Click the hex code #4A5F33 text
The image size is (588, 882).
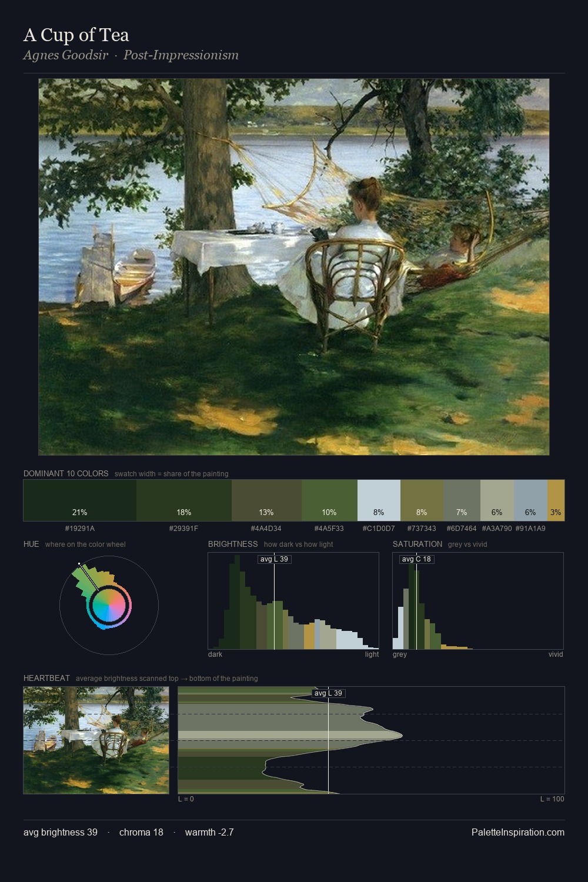pyautogui.click(x=329, y=529)
